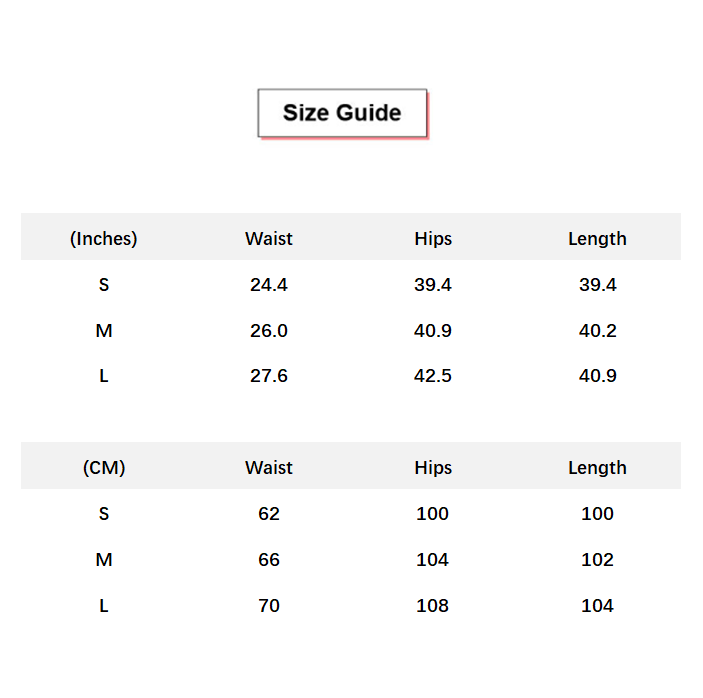The width and height of the screenshot is (703, 698).
Task: Click Length header in the CM table
Action: [597, 468]
